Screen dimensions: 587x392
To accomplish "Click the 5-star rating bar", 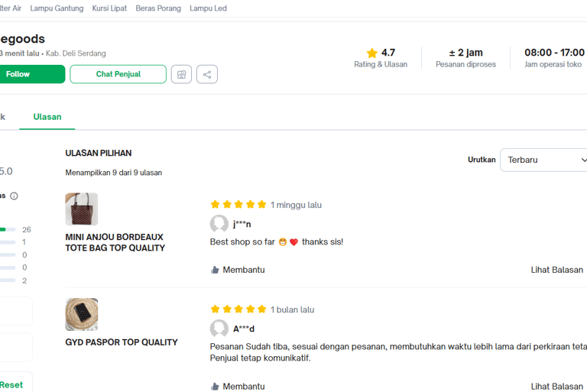I will click(8, 229).
